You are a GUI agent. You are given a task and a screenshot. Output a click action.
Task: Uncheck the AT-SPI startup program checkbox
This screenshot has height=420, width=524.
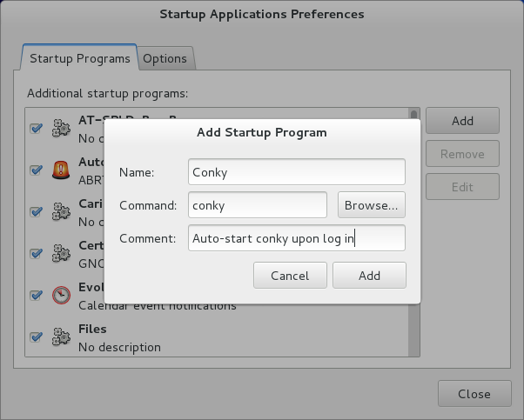point(36,128)
